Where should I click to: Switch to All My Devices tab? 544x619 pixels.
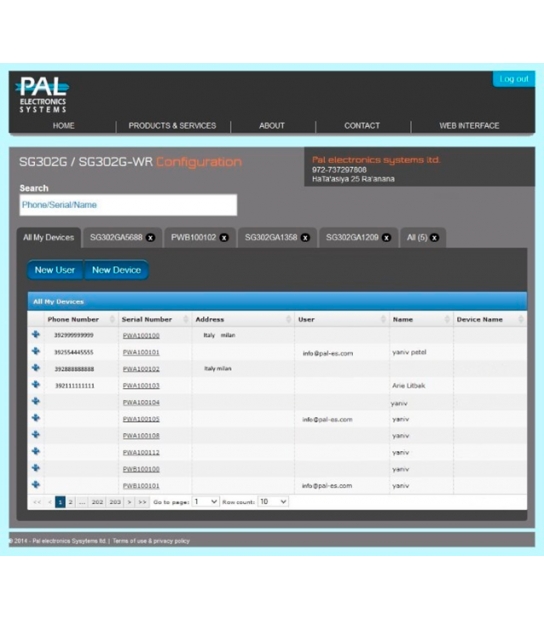click(x=49, y=238)
